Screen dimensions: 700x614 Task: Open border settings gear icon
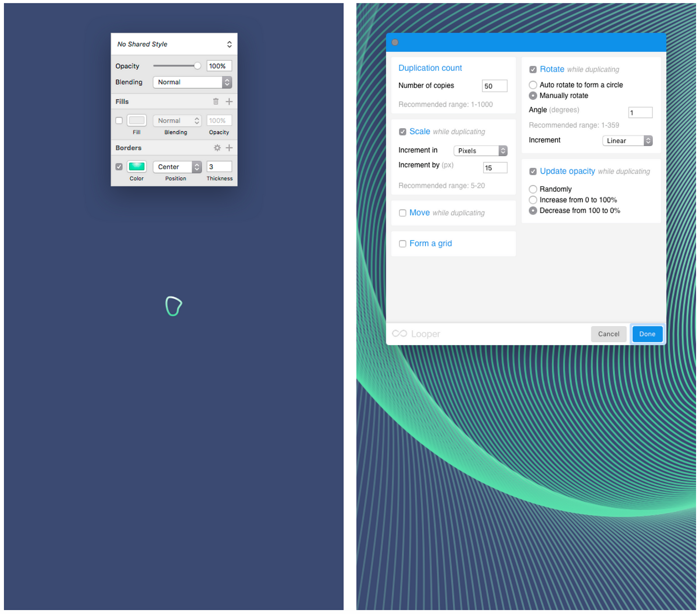[217, 148]
